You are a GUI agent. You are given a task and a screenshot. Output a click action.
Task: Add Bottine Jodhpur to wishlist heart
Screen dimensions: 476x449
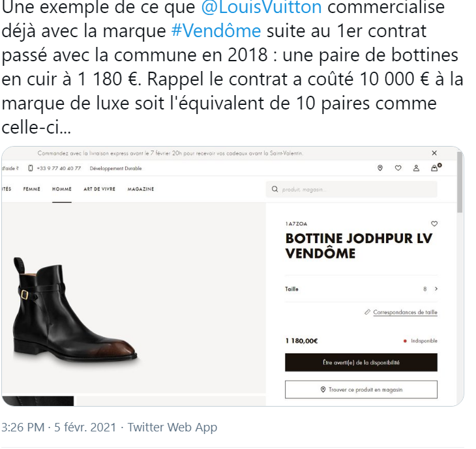434,224
